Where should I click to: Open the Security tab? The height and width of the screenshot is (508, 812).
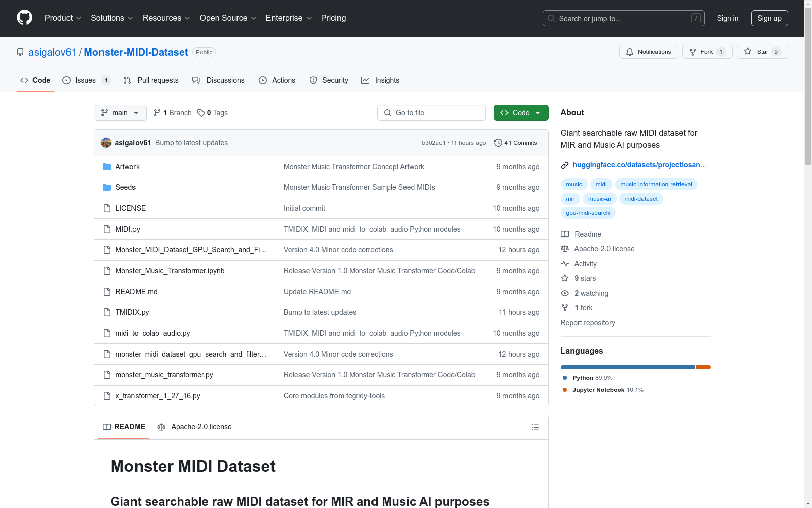[x=329, y=80]
